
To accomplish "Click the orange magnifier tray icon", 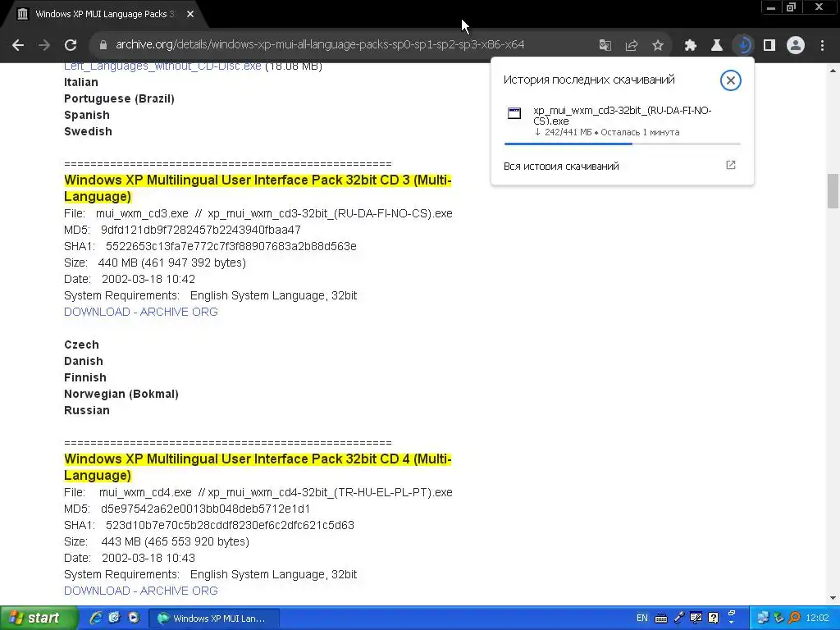I will tap(794, 619).
